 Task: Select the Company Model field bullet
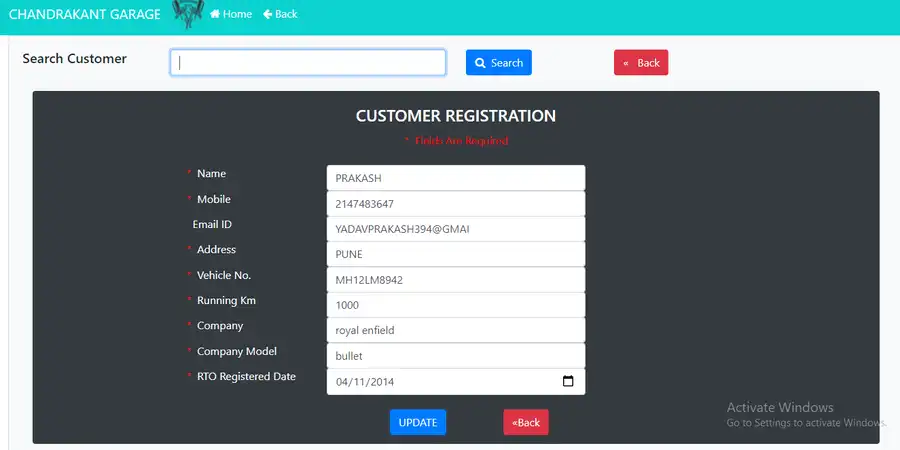pyautogui.click(x=455, y=356)
